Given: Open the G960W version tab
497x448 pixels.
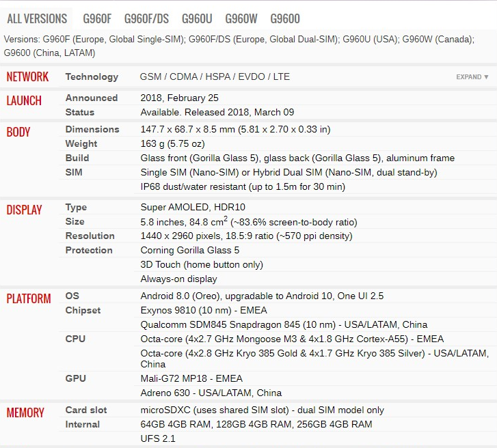Looking at the screenshot, I should pyautogui.click(x=241, y=18).
